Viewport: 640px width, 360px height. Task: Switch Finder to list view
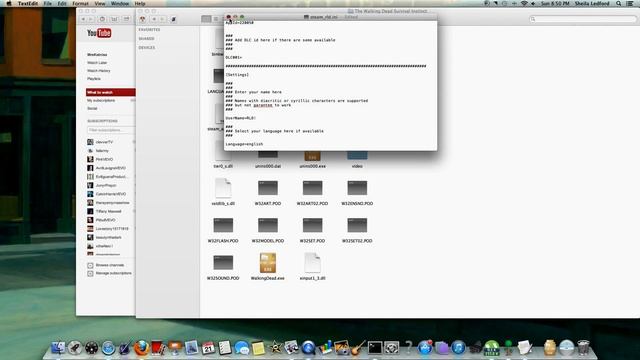[x=216, y=19]
